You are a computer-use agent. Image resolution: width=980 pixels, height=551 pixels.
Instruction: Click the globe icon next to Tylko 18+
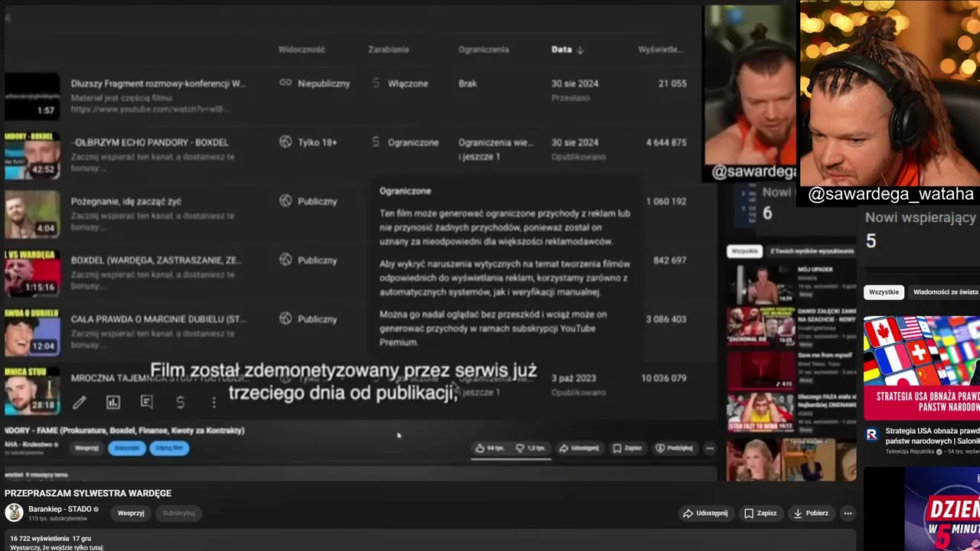[x=286, y=142]
